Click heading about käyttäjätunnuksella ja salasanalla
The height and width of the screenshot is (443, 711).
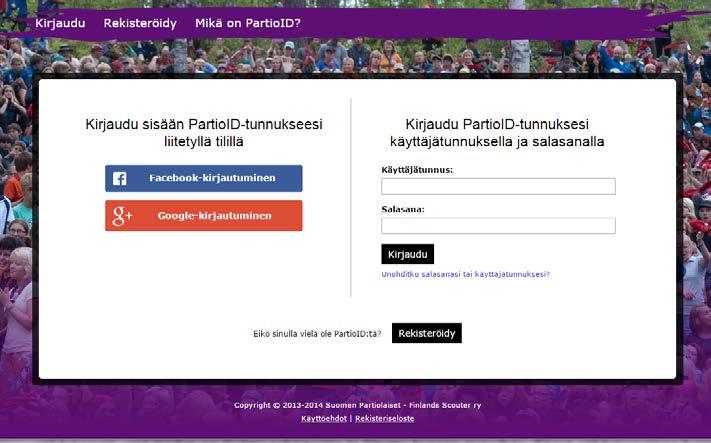coord(497,132)
